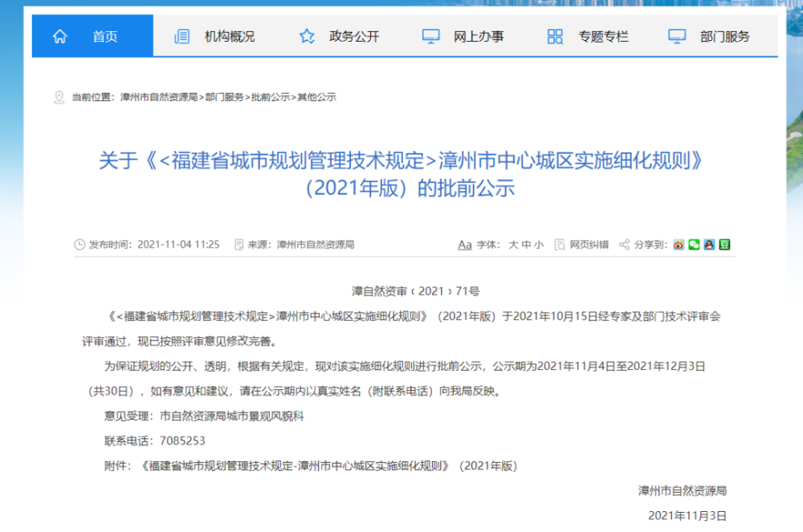Go to 批前公示 breadcrumb link
The width and height of the screenshot is (803, 532).
271,97
